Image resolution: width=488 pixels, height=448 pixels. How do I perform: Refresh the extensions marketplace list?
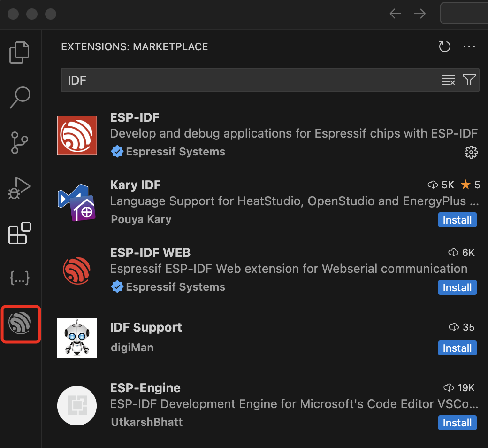point(444,47)
